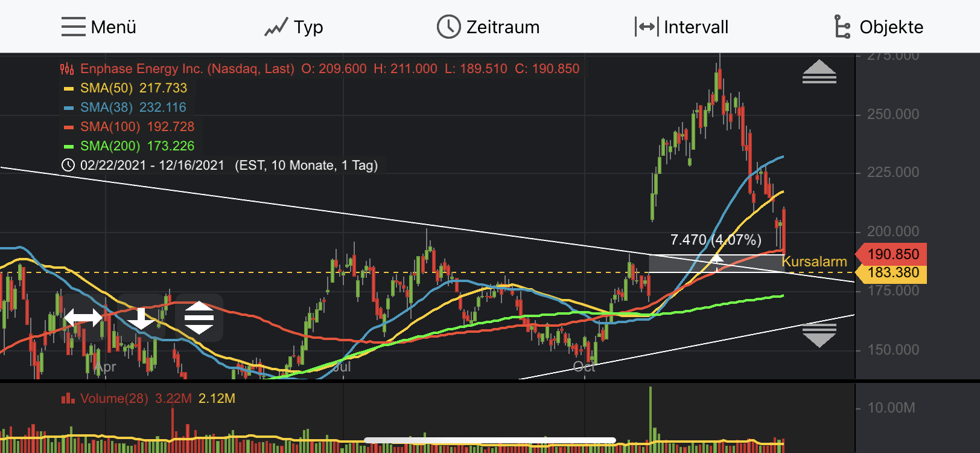Open the Objekte menu
The image size is (980, 453).
click(879, 27)
